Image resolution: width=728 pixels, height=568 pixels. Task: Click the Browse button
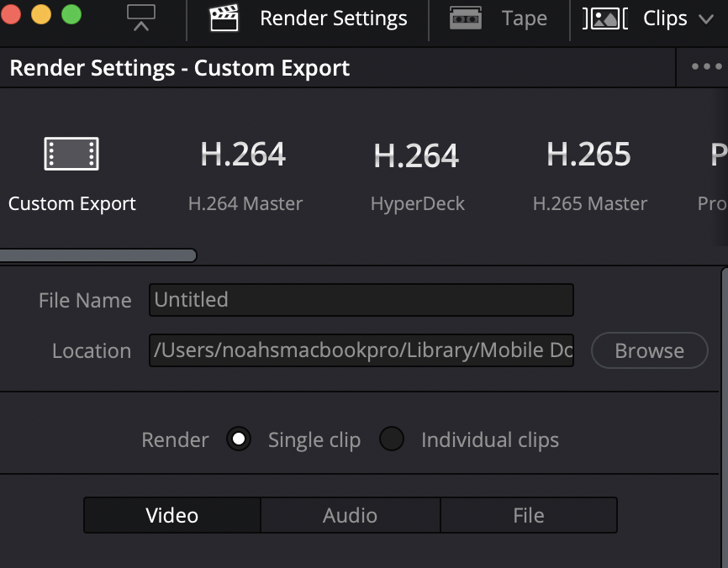(650, 351)
